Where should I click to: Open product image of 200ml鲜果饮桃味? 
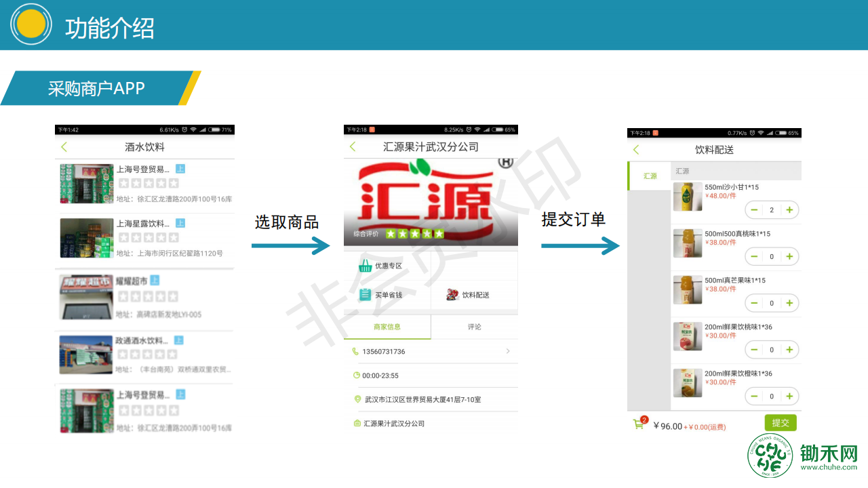coord(688,336)
